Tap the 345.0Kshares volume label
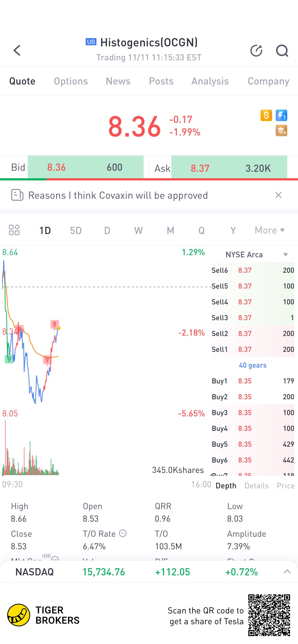The image size is (298, 644). click(x=178, y=470)
